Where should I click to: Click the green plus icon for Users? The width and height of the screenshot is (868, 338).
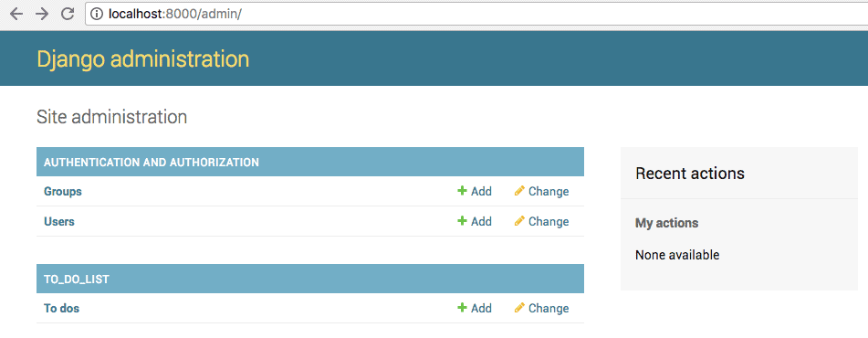coord(462,221)
